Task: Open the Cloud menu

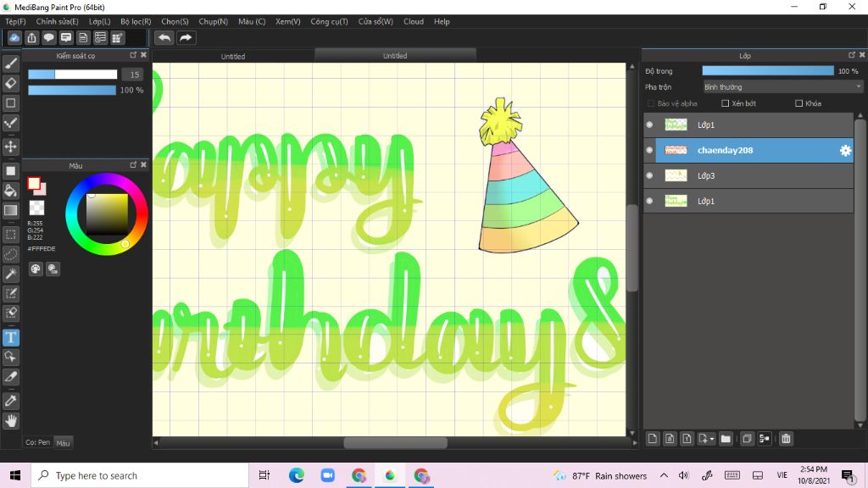Action: (x=414, y=21)
